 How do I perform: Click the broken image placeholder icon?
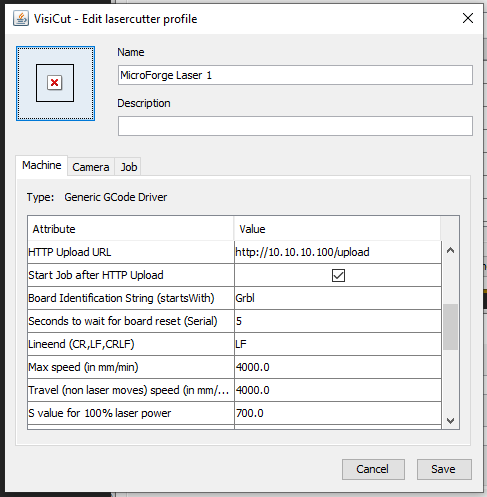[55, 83]
